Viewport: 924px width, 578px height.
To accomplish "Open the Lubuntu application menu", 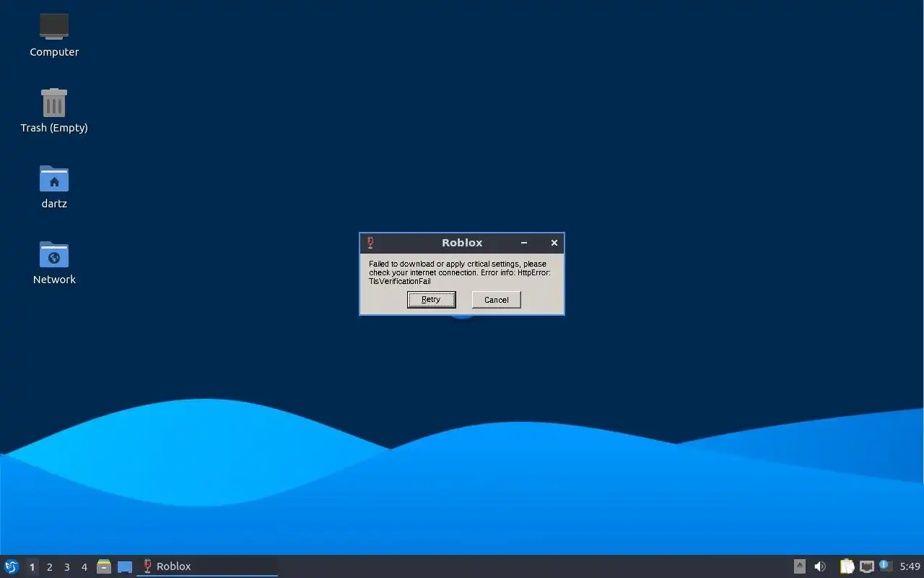I will (x=12, y=566).
